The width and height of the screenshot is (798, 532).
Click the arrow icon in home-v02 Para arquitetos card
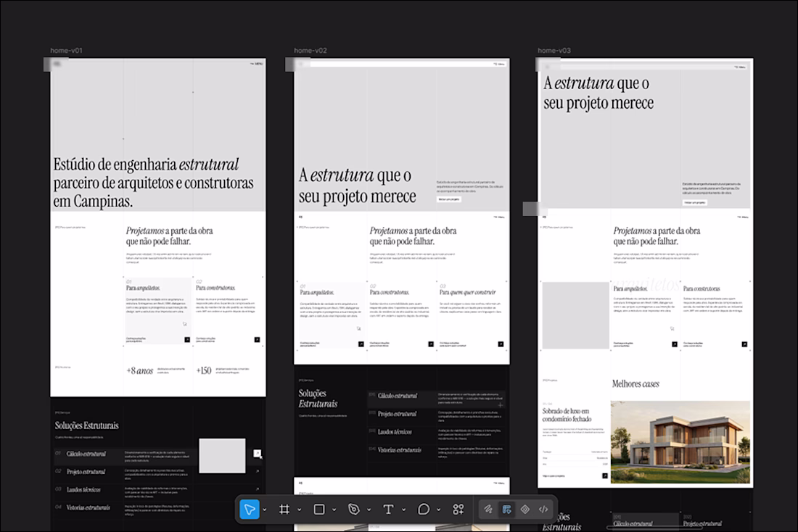pos(361,344)
